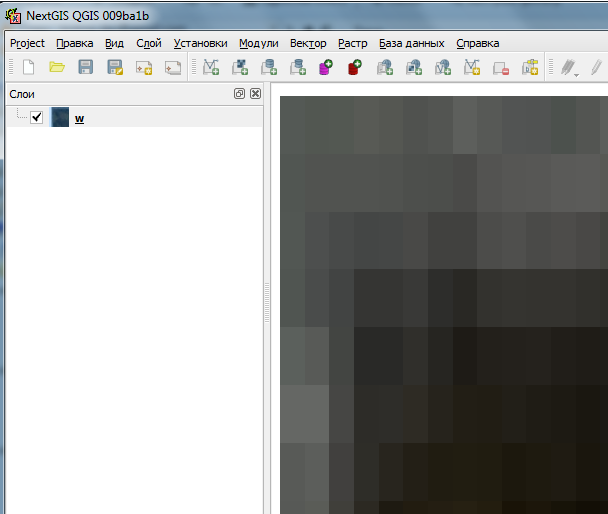Create a new project with blank page icon

[x=28, y=67]
